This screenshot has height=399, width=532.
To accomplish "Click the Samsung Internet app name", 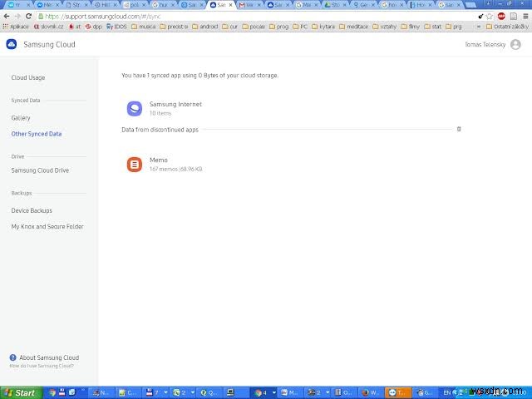I will (x=175, y=104).
